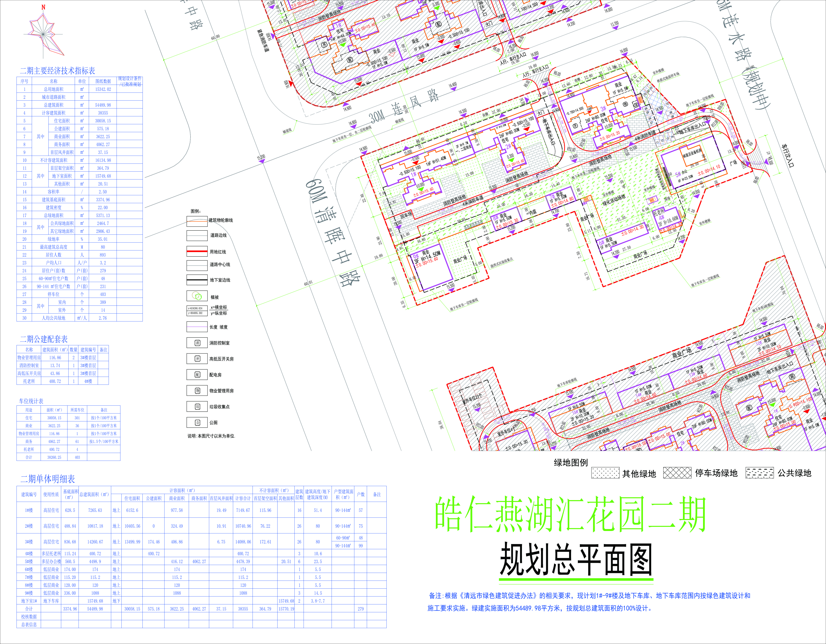Click the 垃 garbage collection legend icon
Image resolution: width=826 pixels, height=644 pixels.
pos(197,407)
